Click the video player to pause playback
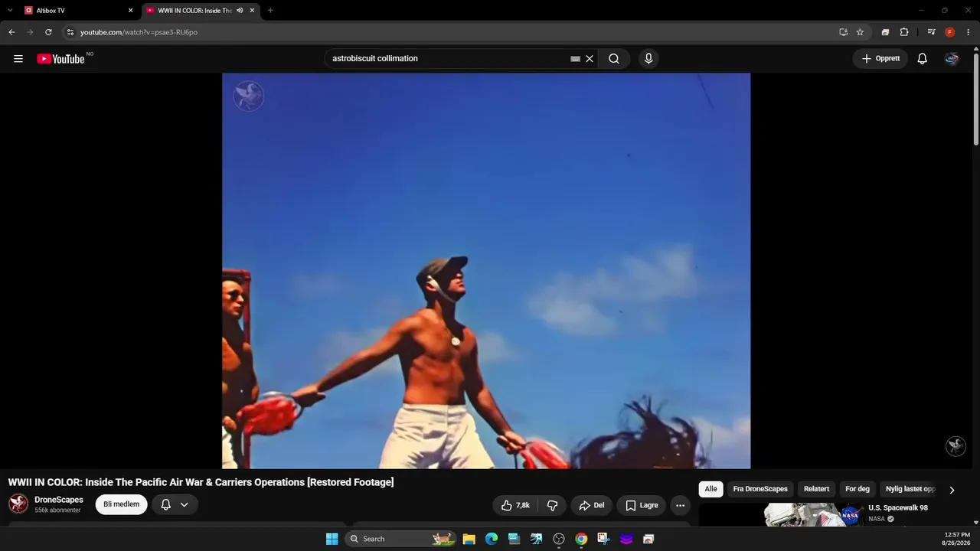This screenshot has height=551, width=980. 486,271
